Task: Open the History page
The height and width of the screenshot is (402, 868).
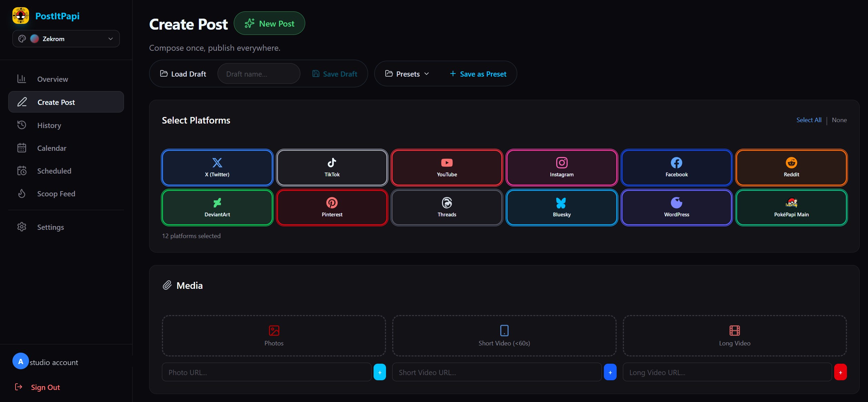Action: pos(66,125)
